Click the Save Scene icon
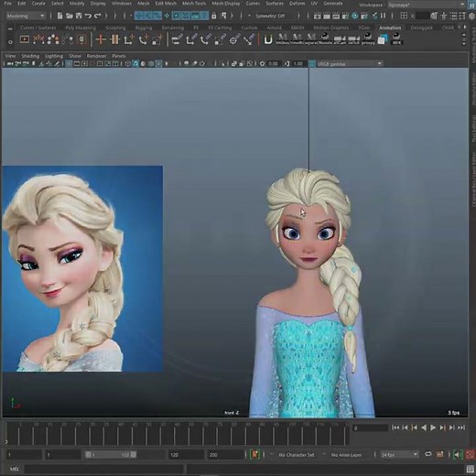476x476 pixels. [x=79, y=16]
